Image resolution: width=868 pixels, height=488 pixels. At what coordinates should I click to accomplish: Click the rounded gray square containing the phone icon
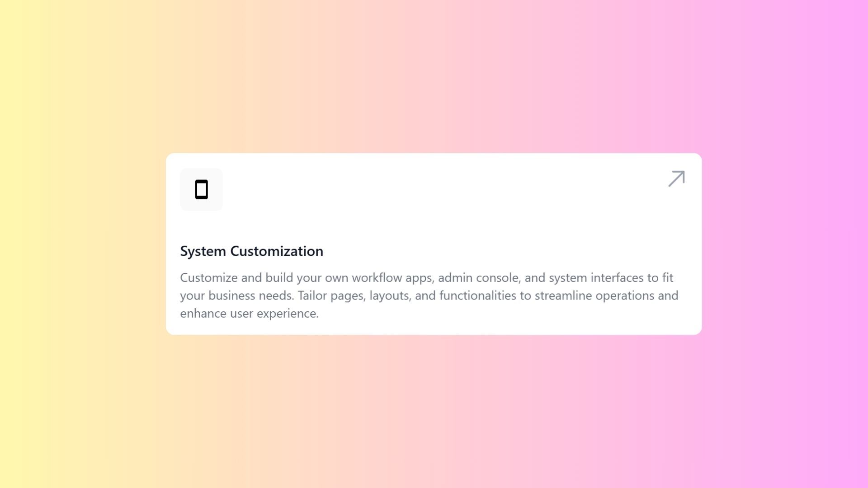coord(202,189)
